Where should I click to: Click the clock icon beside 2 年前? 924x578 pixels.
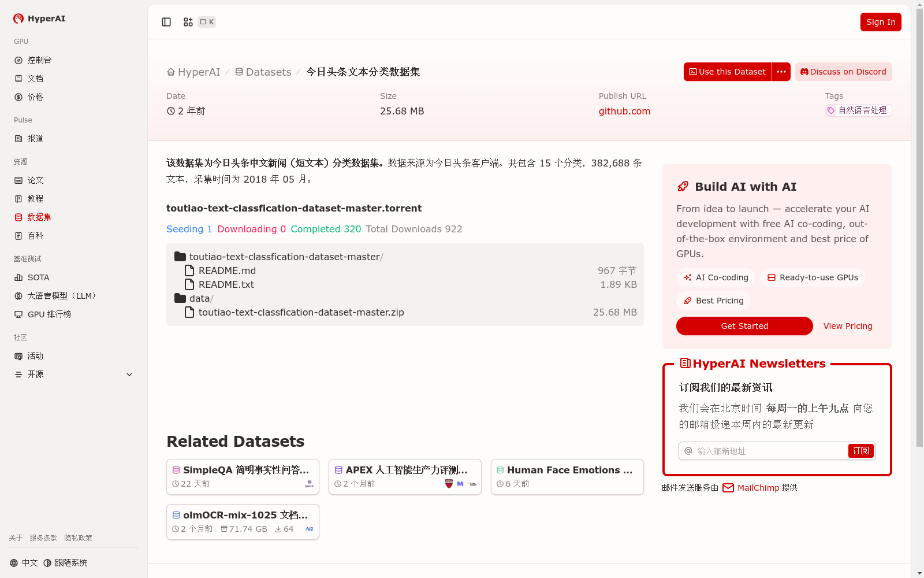click(x=171, y=111)
